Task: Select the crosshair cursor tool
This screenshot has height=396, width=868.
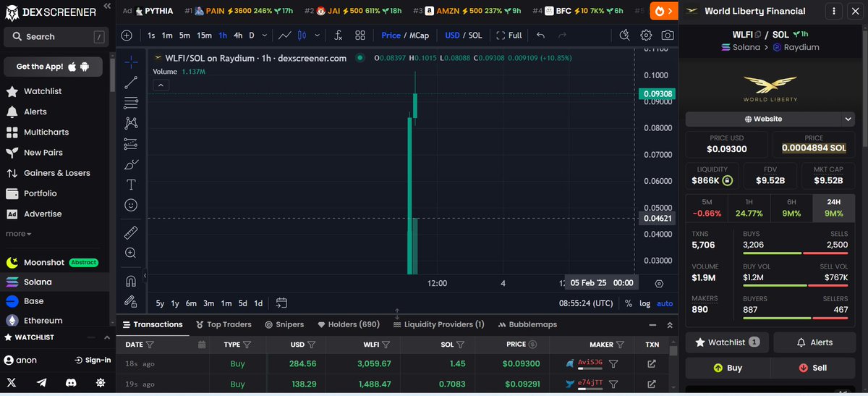Action: point(131,62)
